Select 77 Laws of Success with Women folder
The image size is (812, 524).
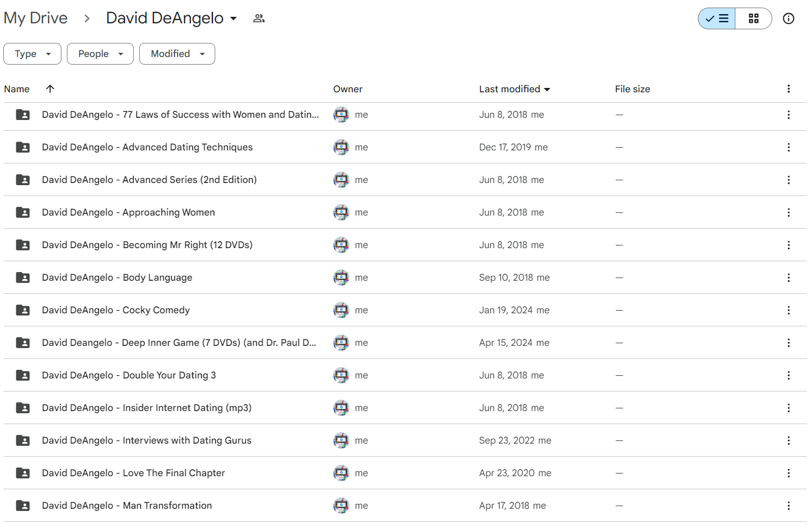(x=180, y=115)
